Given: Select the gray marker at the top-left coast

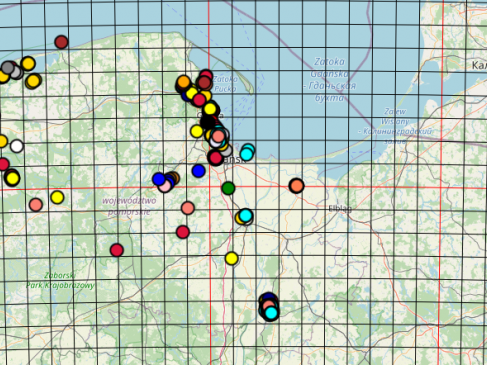Looking at the screenshot, I should point(8,68).
